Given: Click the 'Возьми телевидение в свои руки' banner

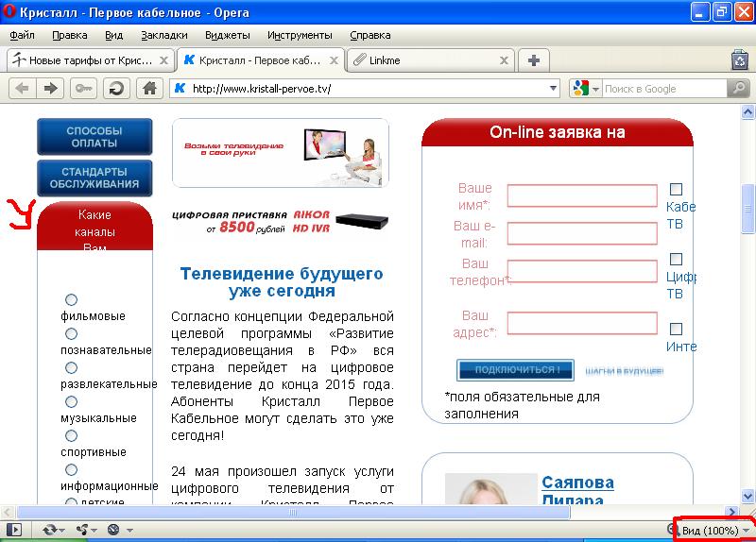Looking at the screenshot, I should pos(281,153).
